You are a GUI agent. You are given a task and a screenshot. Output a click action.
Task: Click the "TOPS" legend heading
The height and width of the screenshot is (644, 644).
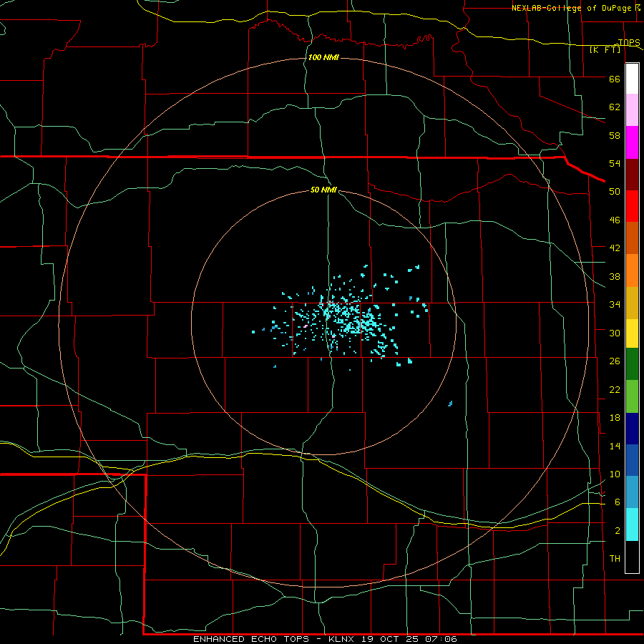tap(629, 42)
